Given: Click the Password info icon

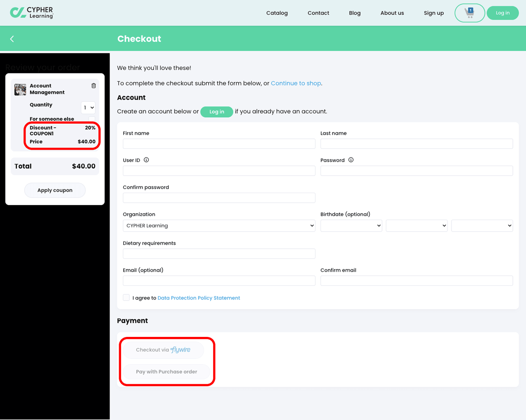Looking at the screenshot, I should (351, 160).
